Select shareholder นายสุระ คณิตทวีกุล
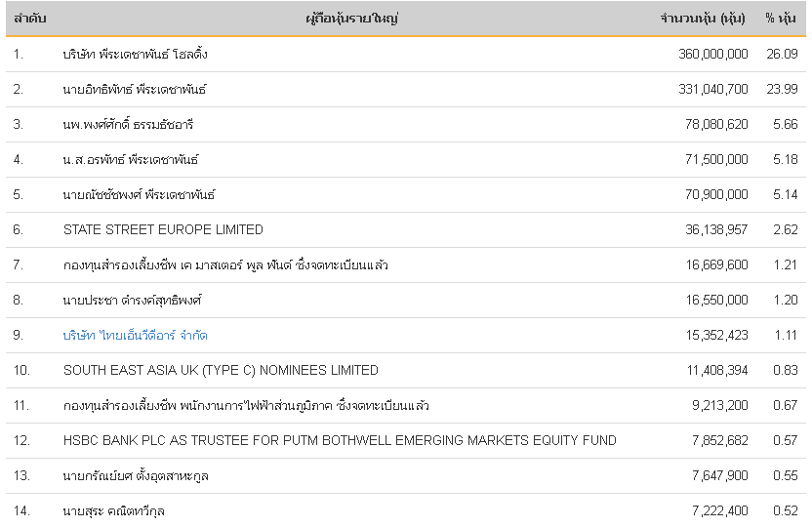Image resolution: width=812 pixels, height=528 pixels. pos(114,510)
